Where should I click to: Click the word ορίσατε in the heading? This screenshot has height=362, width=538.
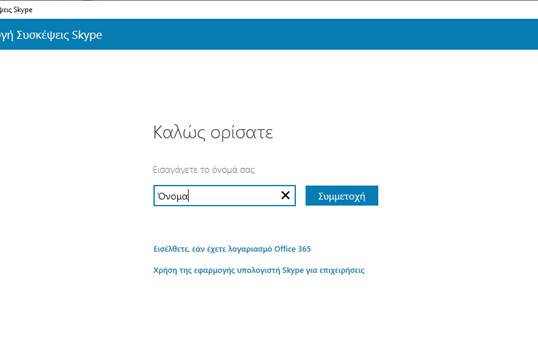(x=242, y=133)
